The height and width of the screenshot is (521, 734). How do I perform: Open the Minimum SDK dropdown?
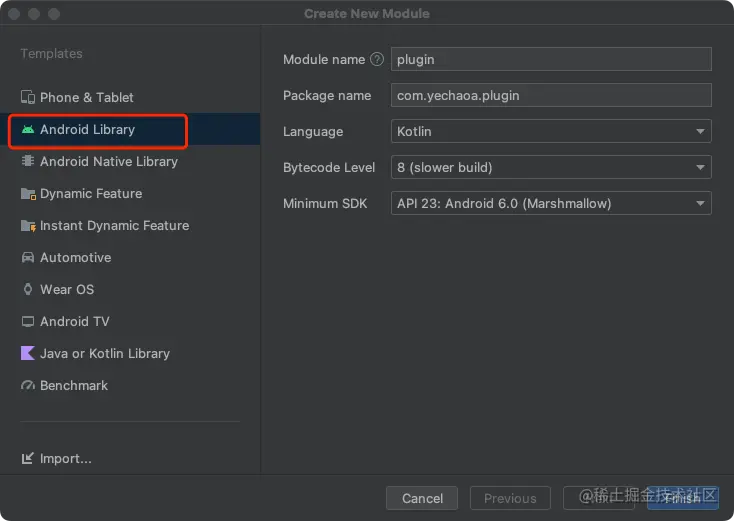click(x=550, y=203)
